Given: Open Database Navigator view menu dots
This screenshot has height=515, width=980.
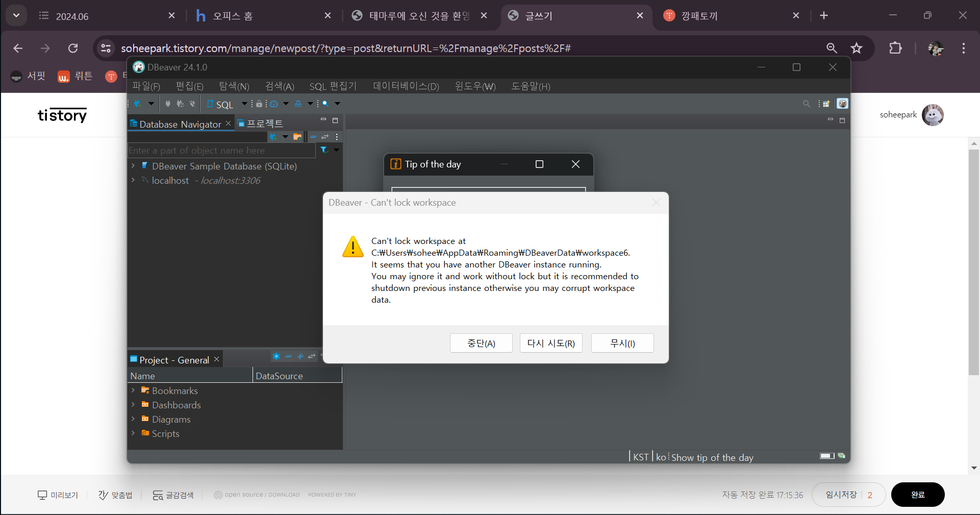Looking at the screenshot, I should [337, 136].
